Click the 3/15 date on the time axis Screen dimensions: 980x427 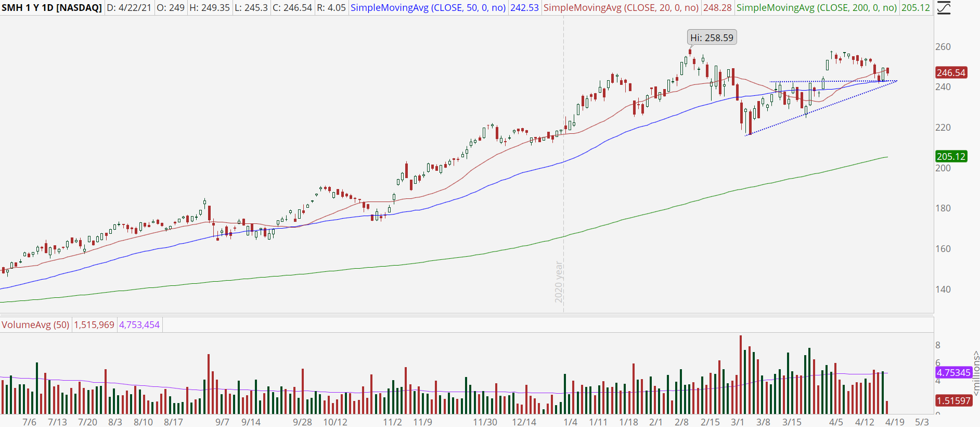(792, 422)
